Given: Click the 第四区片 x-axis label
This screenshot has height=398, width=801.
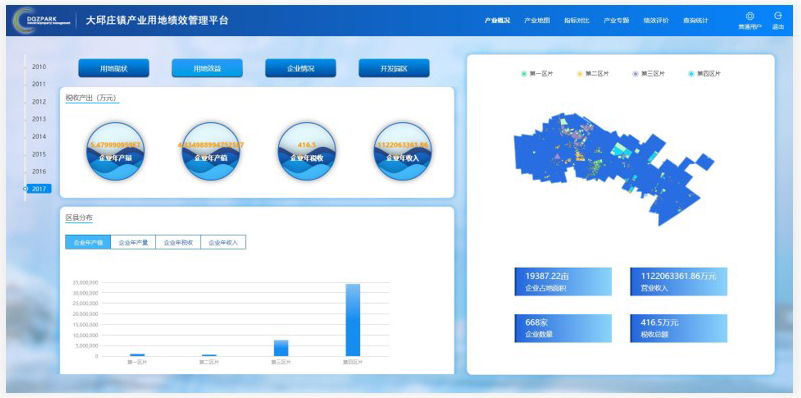Looking at the screenshot, I should coord(352,362).
